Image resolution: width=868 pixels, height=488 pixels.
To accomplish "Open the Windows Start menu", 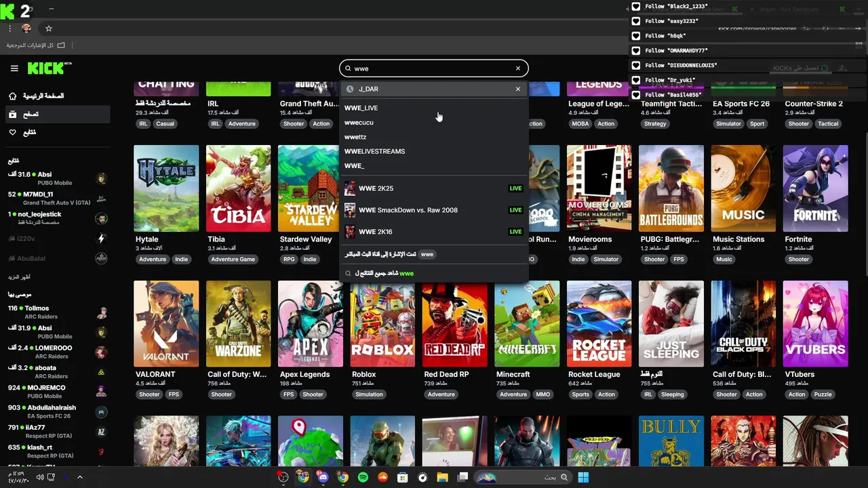I will [x=583, y=477].
